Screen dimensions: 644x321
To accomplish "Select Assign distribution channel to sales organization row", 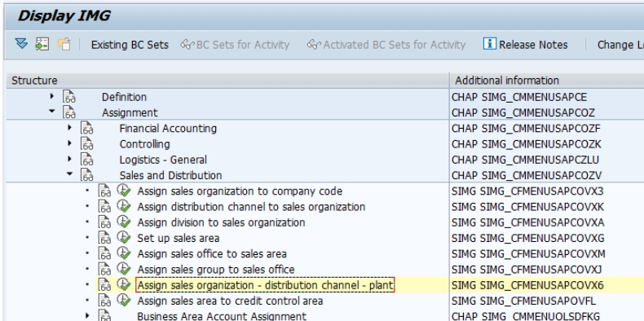I will click(251, 207).
